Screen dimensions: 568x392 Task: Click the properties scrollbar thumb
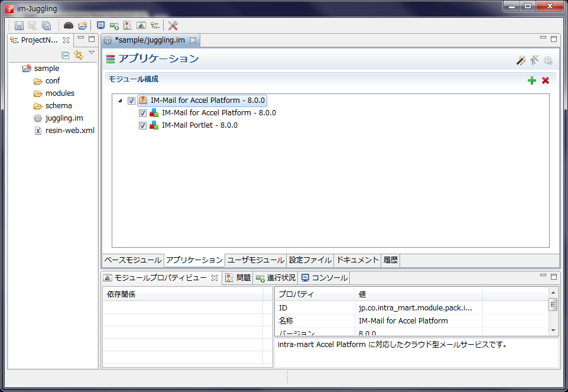coord(553,304)
